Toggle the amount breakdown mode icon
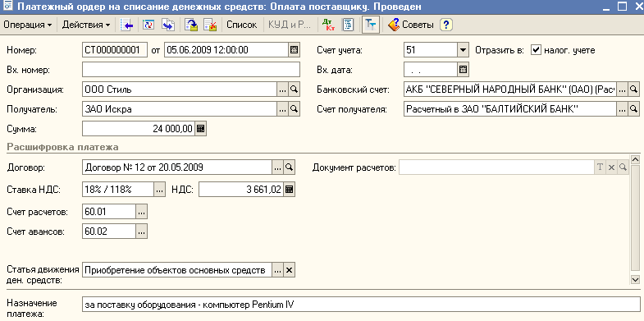The height and width of the screenshot is (321, 644). [371, 25]
